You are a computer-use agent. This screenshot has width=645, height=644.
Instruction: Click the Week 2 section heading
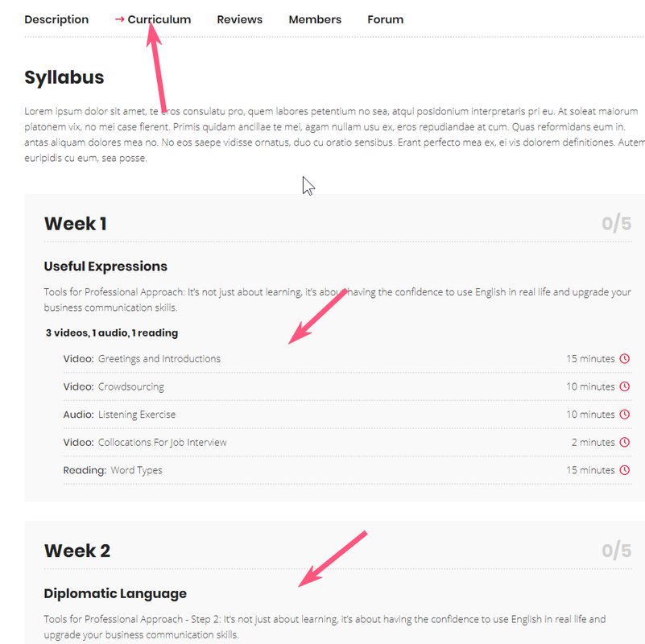pyautogui.click(x=77, y=551)
